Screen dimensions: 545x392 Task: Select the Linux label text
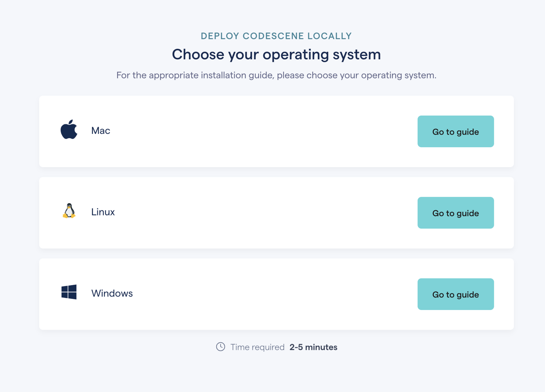point(103,212)
